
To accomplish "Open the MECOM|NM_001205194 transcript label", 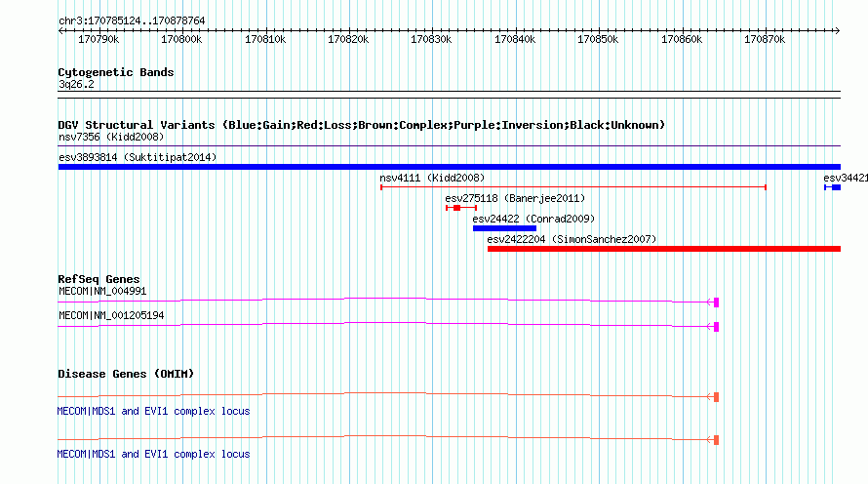I will pyautogui.click(x=111, y=315).
